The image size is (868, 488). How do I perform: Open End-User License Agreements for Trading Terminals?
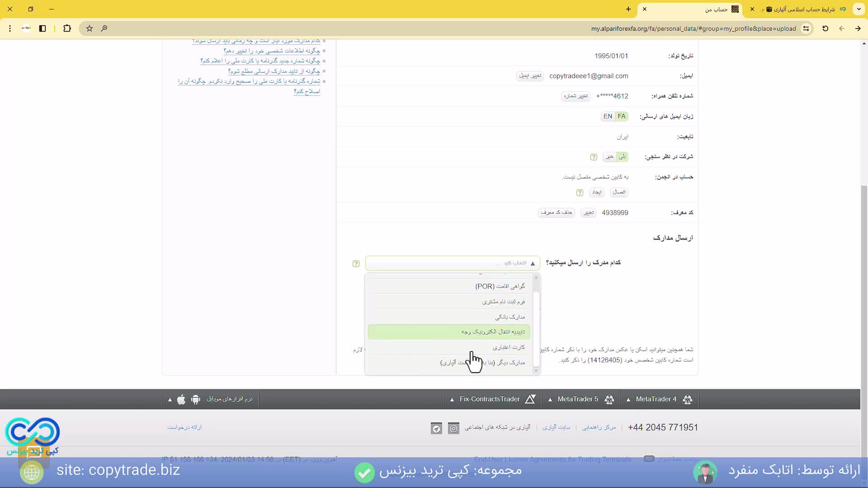pyautogui.click(x=552, y=459)
